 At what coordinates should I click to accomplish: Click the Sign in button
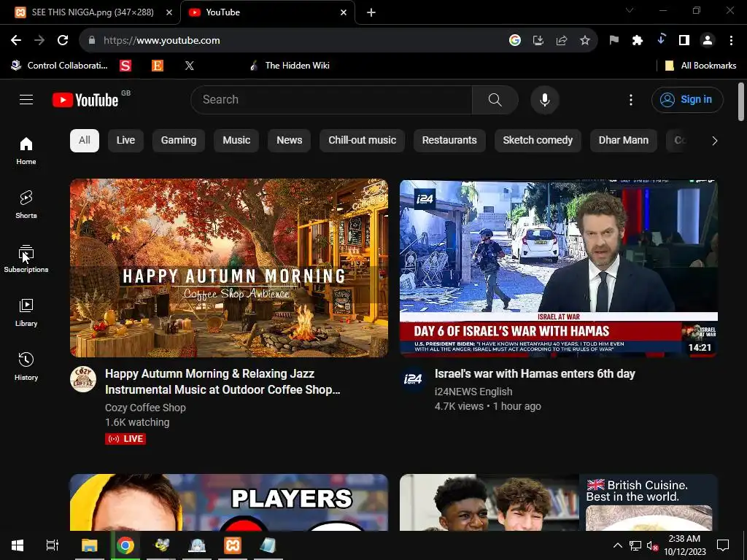coord(687,99)
